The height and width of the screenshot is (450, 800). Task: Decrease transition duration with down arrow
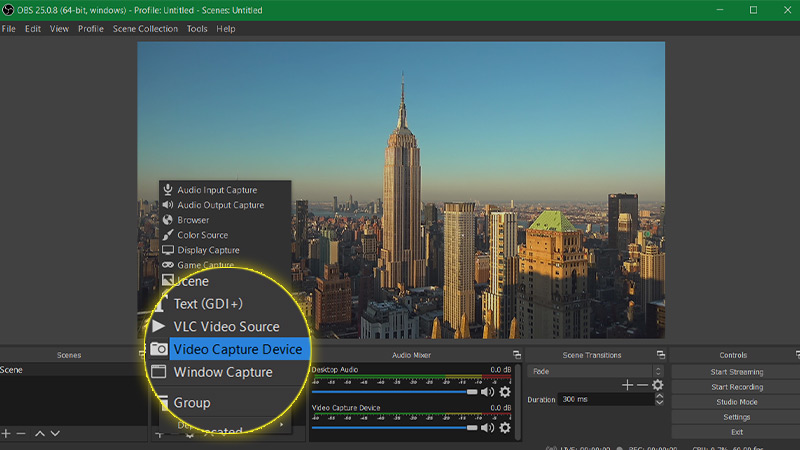660,403
